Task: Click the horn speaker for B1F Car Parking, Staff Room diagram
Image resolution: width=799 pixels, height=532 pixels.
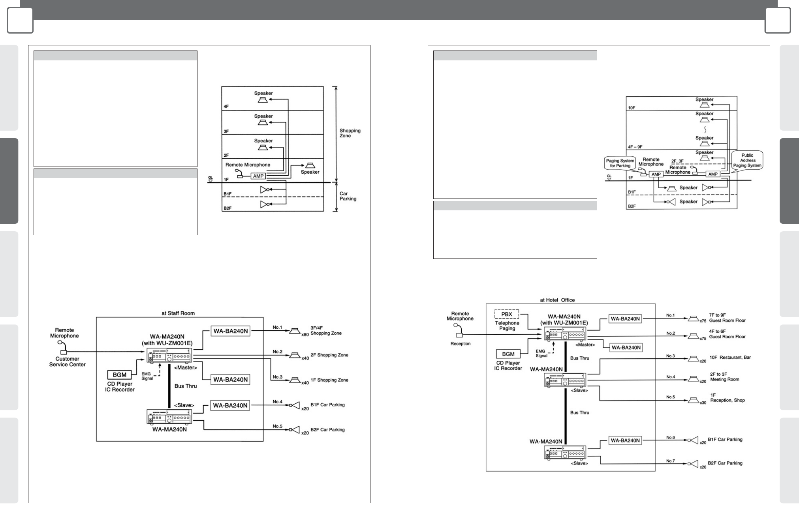Action: [x=294, y=405]
